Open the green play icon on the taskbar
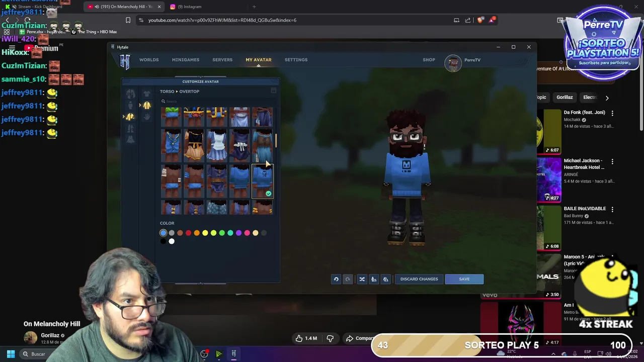The height and width of the screenshot is (362, 644). (x=219, y=354)
